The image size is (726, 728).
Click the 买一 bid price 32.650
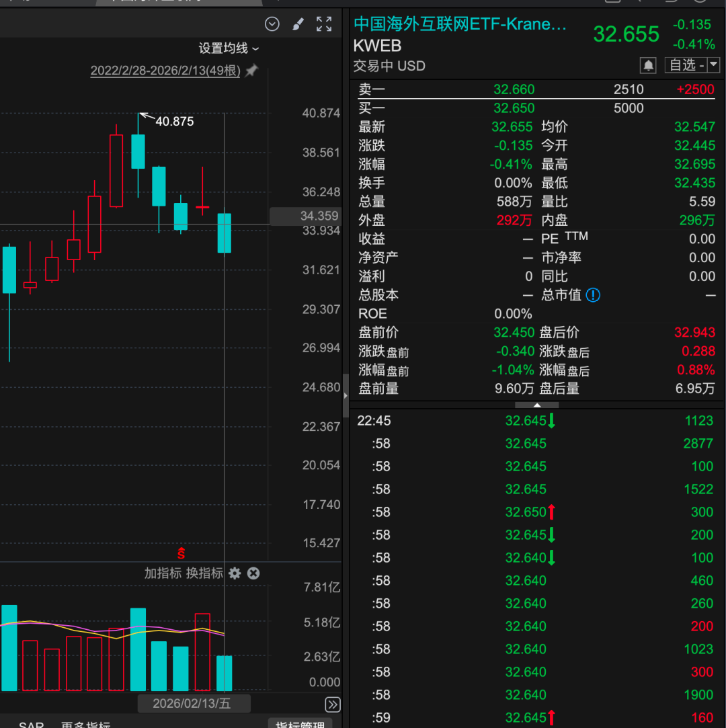(x=514, y=108)
